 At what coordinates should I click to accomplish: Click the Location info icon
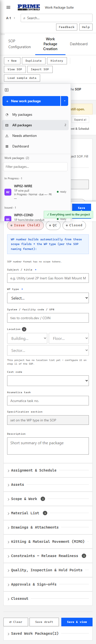pos(24,329)
